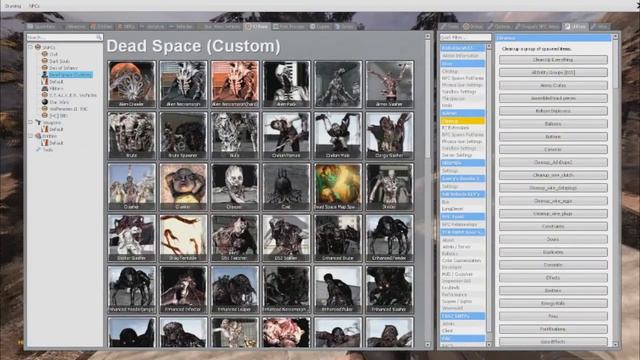This screenshot has width=640, height=360.
Task: Switch to the Weapons tab
Action: tap(73, 27)
